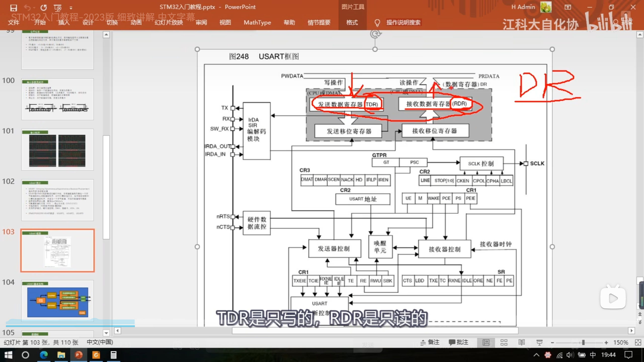Click the Redo/Repeat icon in title bar
This screenshot has width=644, height=362.
pos(44,8)
